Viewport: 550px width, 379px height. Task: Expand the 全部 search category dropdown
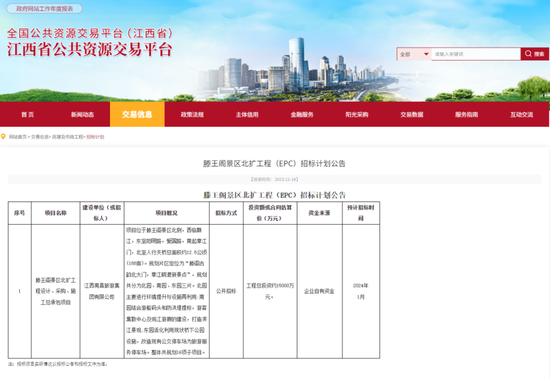414,54
